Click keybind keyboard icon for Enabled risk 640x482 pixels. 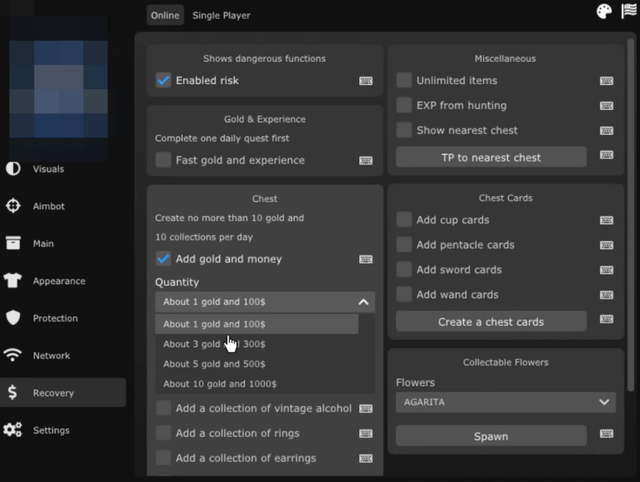(366, 81)
